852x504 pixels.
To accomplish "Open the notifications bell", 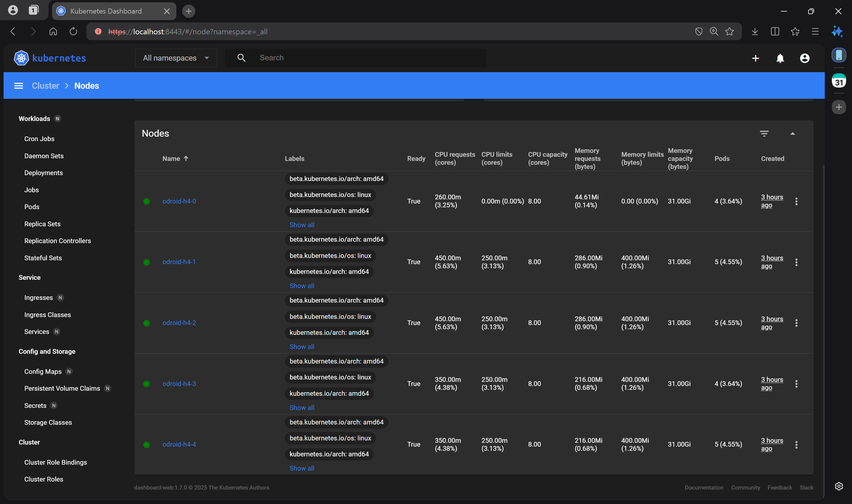I will click(780, 58).
